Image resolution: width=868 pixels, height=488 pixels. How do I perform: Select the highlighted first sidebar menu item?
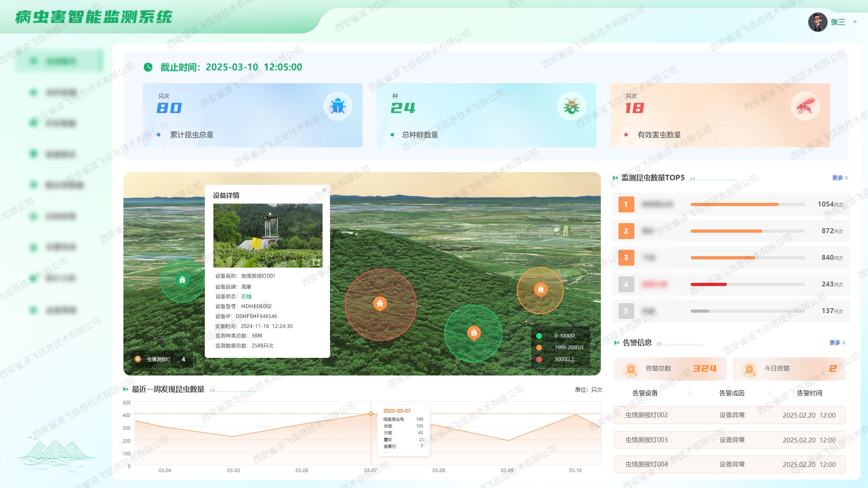click(60, 61)
